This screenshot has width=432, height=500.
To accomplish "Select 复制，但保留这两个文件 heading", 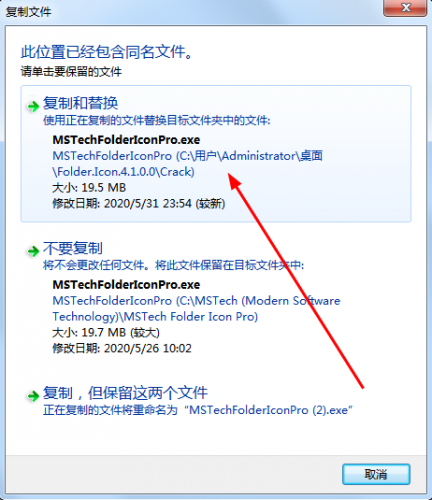I will pyautogui.click(x=125, y=393).
